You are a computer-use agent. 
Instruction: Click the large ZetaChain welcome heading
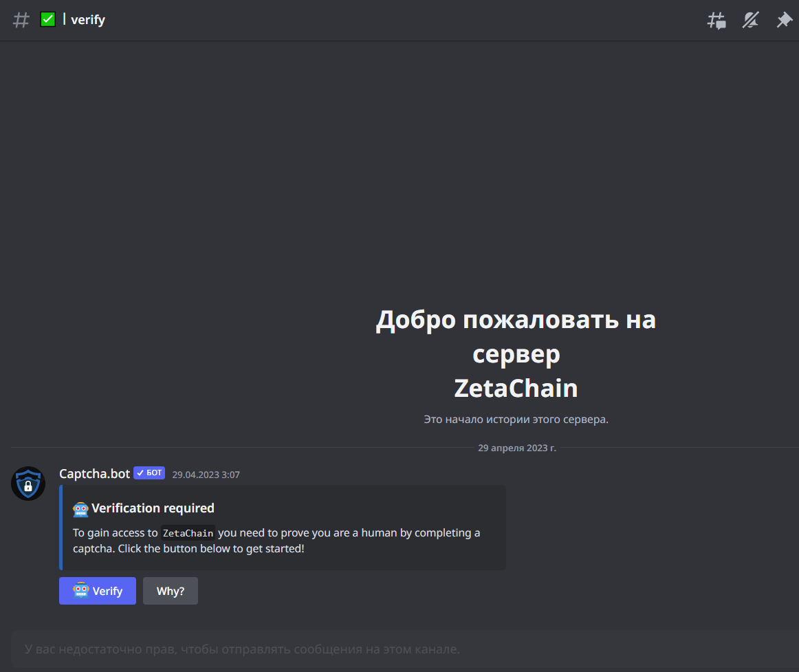[516, 388]
